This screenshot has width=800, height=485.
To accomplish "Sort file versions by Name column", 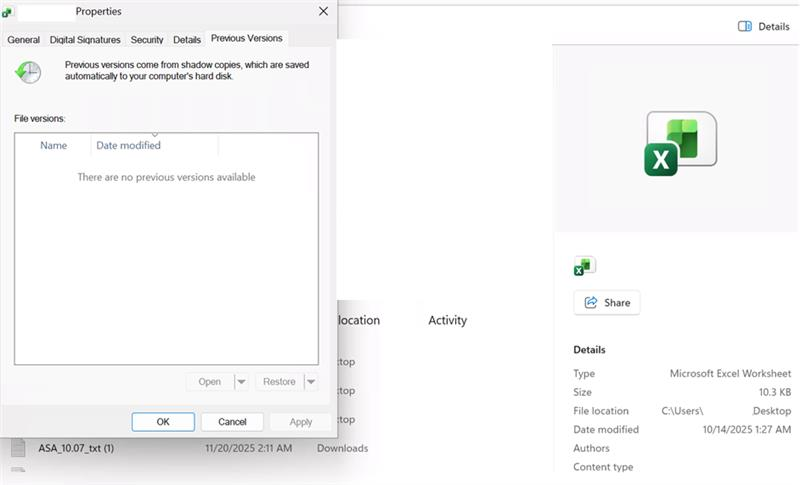I will [54, 145].
